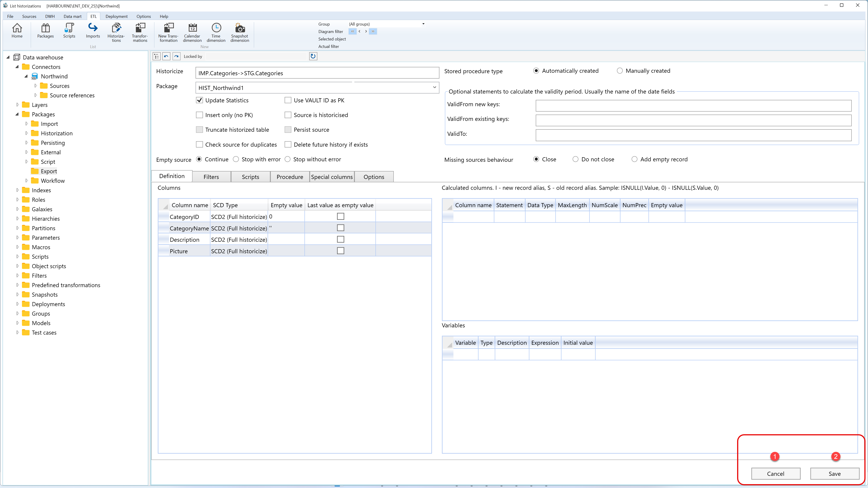The height and width of the screenshot is (488, 868).
Task: Expand the Layers tree node
Action: click(x=18, y=105)
